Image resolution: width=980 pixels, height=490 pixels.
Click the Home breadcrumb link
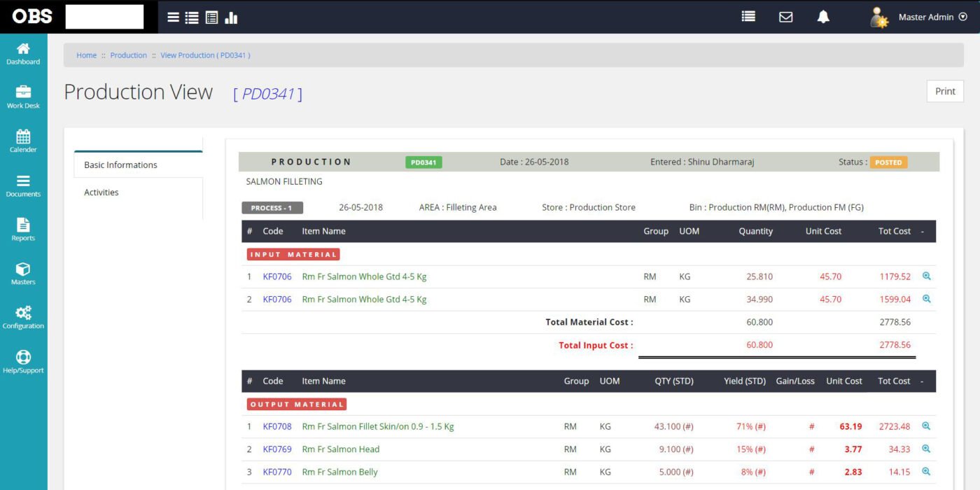(x=87, y=55)
